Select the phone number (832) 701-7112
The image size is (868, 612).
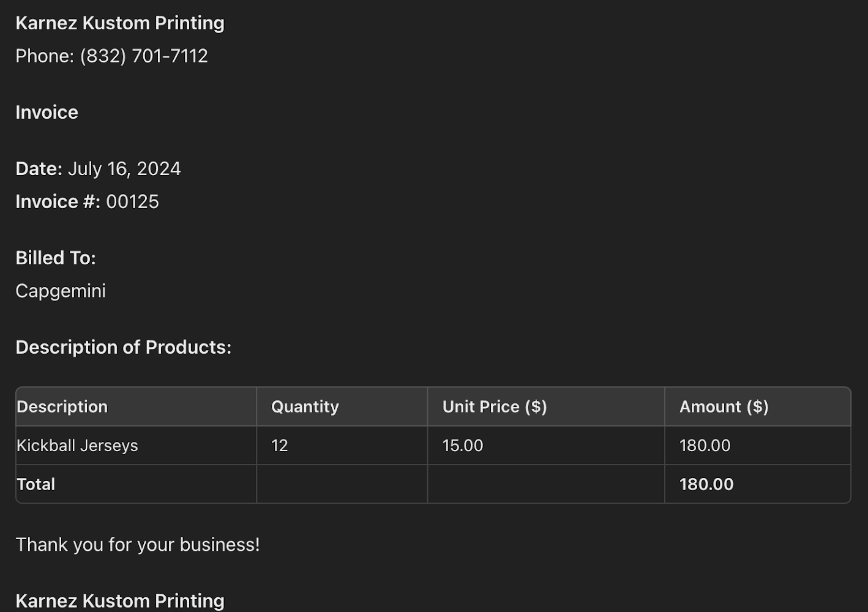pos(144,56)
